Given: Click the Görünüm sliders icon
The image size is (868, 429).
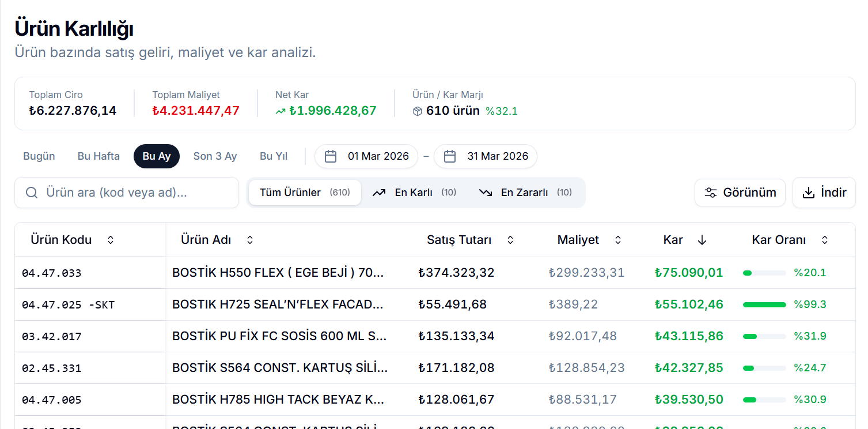Looking at the screenshot, I should click(x=711, y=193).
